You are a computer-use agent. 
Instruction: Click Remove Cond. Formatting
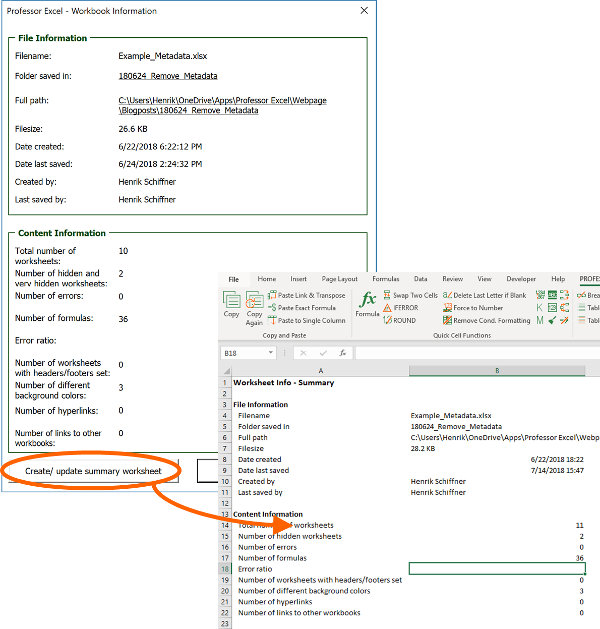486,320
